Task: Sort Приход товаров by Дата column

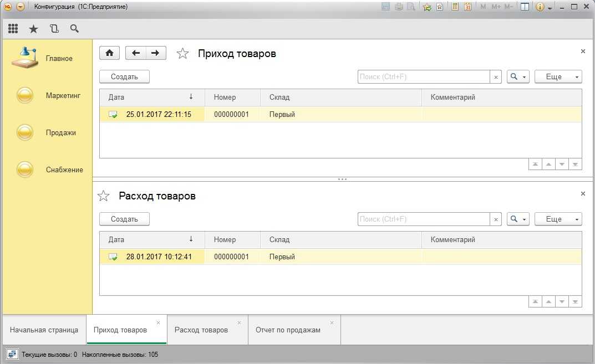Action: (152, 97)
